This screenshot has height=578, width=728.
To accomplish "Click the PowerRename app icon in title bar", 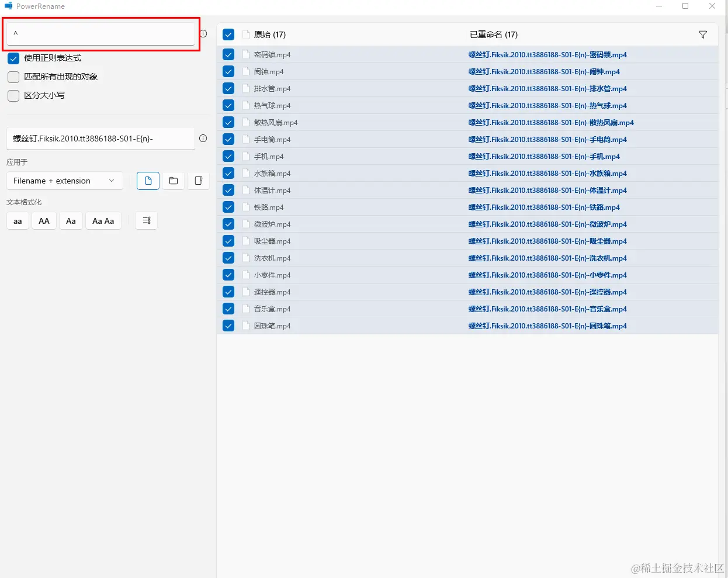I will [x=8, y=6].
